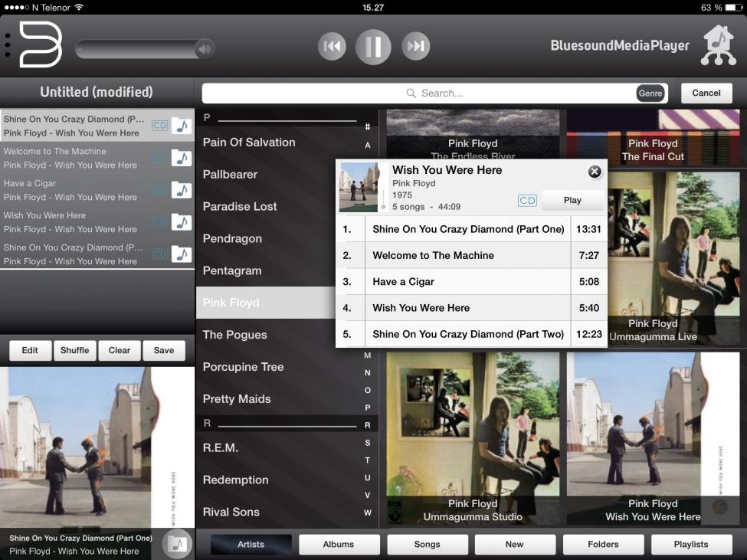Select track 3 Have a Cigar in popup
The width and height of the screenshot is (747, 560).
472,281
